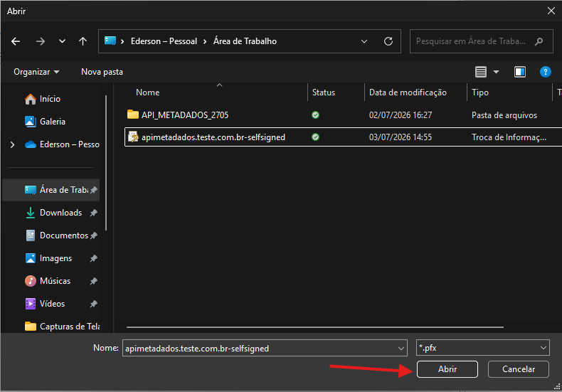The width and height of the screenshot is (562, 392).
Task: Open Início in the navigation pane
Action: click(x=50, y=99)
